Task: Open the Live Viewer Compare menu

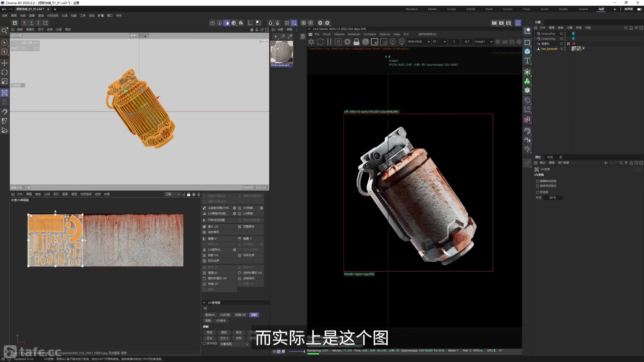Action: pos(370,34)
